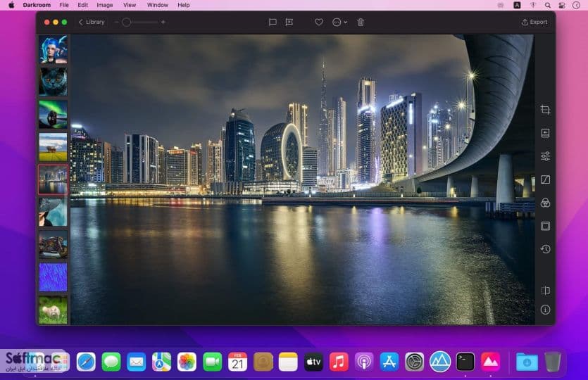The image size is (588, 380).
Task: Open Terminal from the Dock
Action: coord(465,362)
